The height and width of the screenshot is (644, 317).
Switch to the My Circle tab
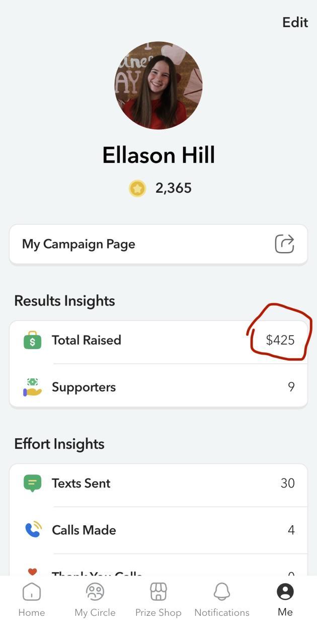pyautogui.click(x=95, y=599)
